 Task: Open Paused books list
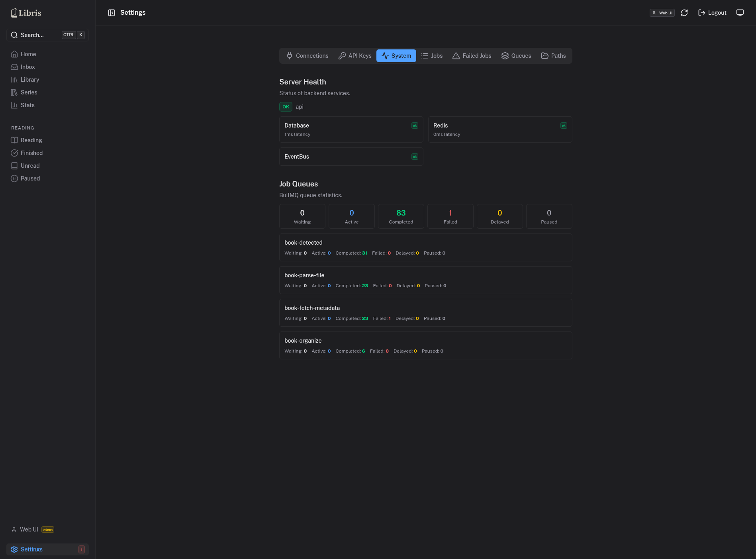(x=47, y=178)
